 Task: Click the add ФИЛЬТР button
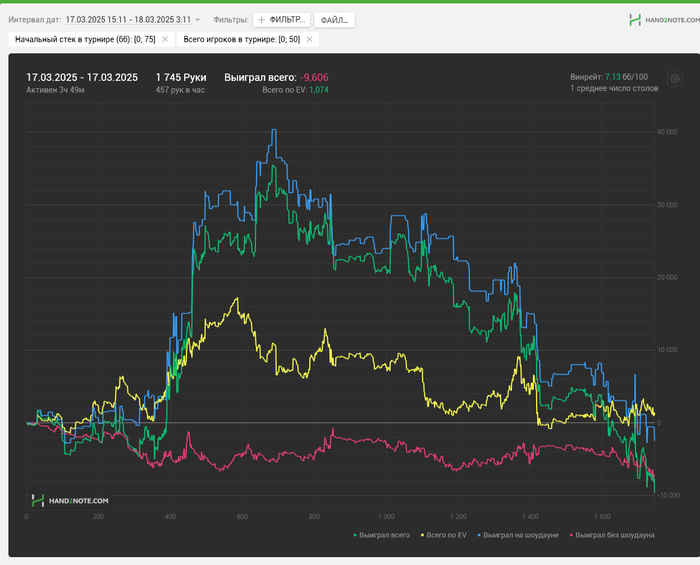(281, 20)
